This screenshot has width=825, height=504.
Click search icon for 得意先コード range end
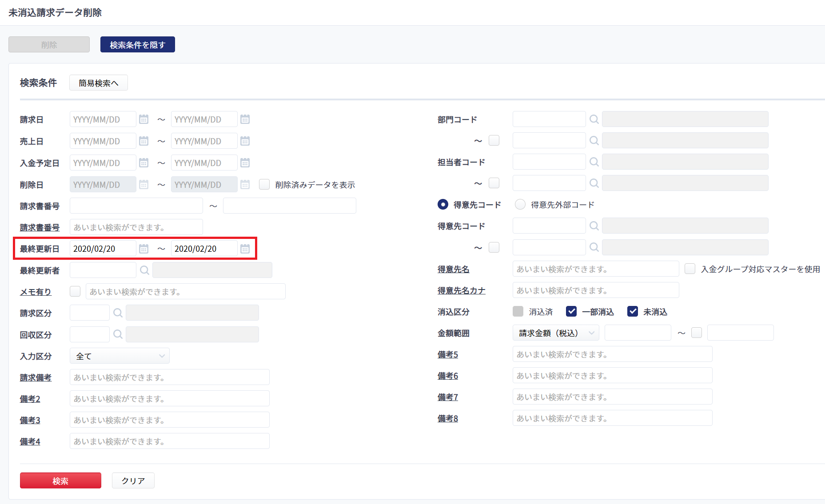pos(594,247)
